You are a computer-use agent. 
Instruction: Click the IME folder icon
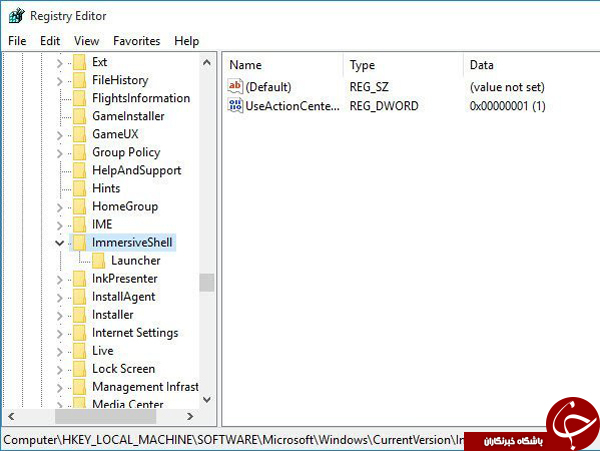(x=79, y=224)
